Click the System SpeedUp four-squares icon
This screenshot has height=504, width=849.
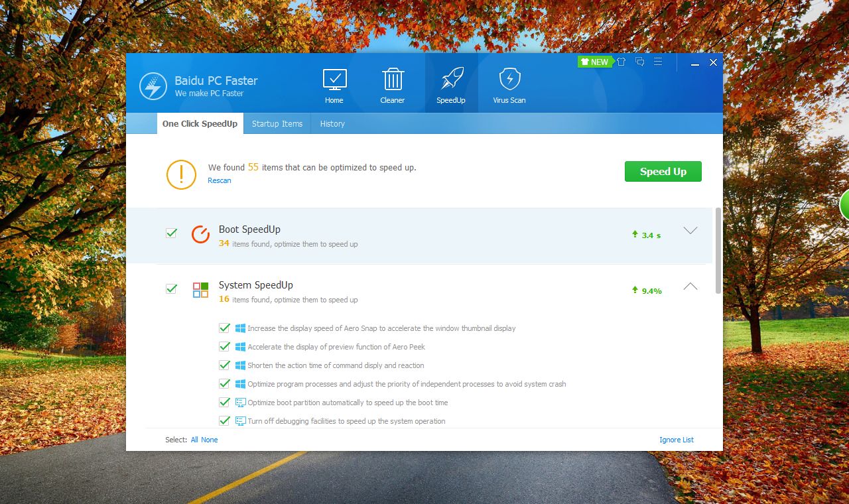(x=200, y=290)
